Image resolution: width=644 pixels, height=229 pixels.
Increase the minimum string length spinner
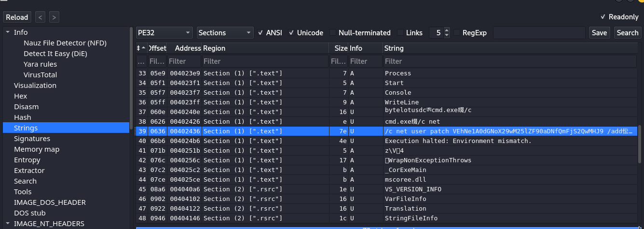(447, 30)
